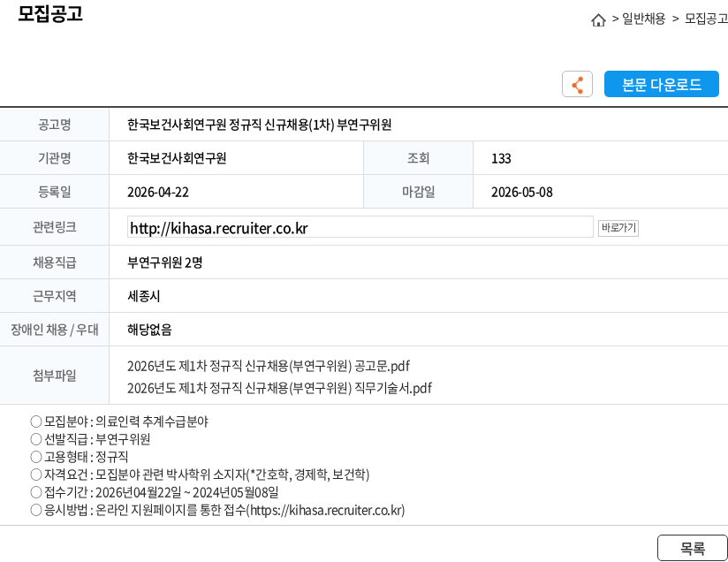Click the deadline date 2026-05-08

click(x=522, y=193)
